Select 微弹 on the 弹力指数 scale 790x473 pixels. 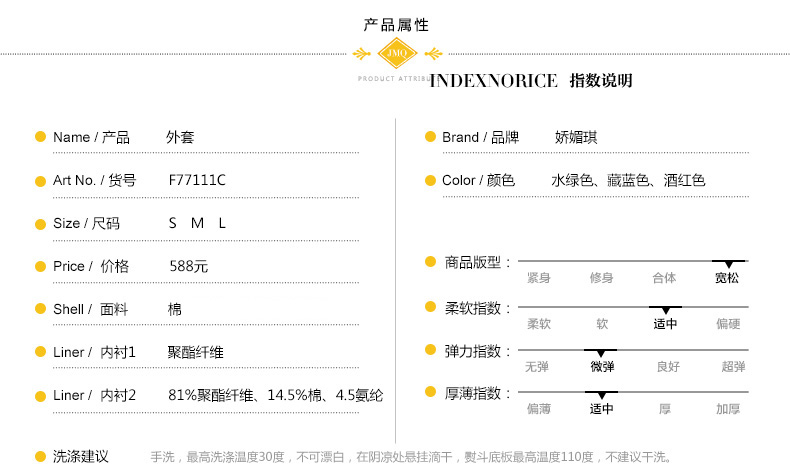click(602, 366)
